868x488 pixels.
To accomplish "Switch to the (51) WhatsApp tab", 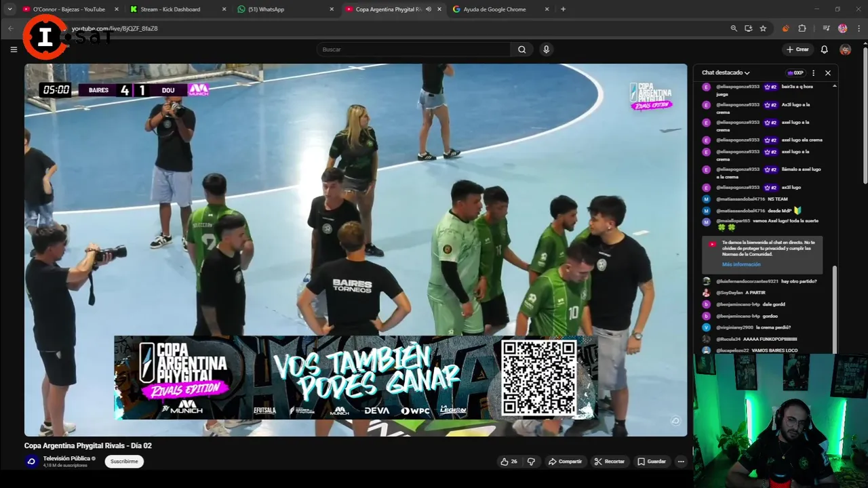I will tap(285, 9).
